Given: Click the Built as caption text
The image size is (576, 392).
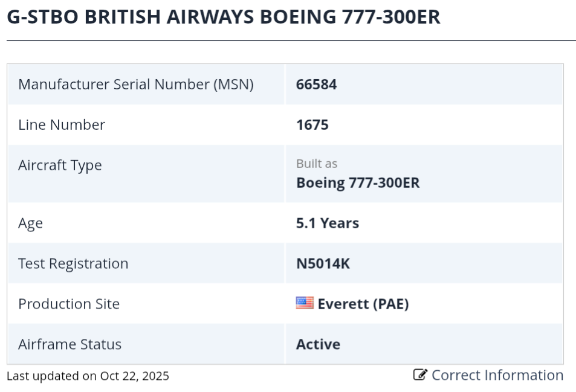Looking at the screenshot, I should pos(317,164).
